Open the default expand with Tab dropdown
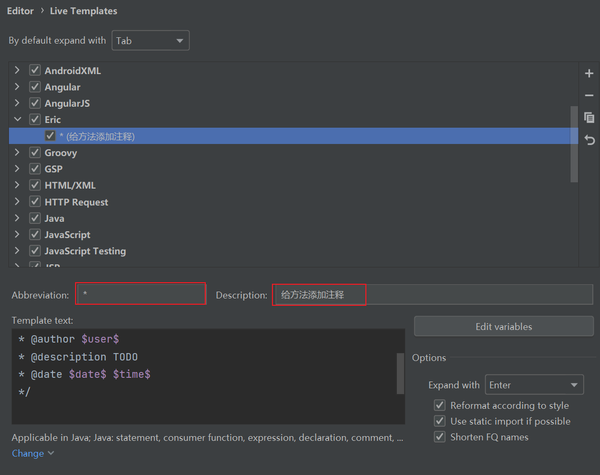This screenshot has height=475, width=600. tap(150, 41)
